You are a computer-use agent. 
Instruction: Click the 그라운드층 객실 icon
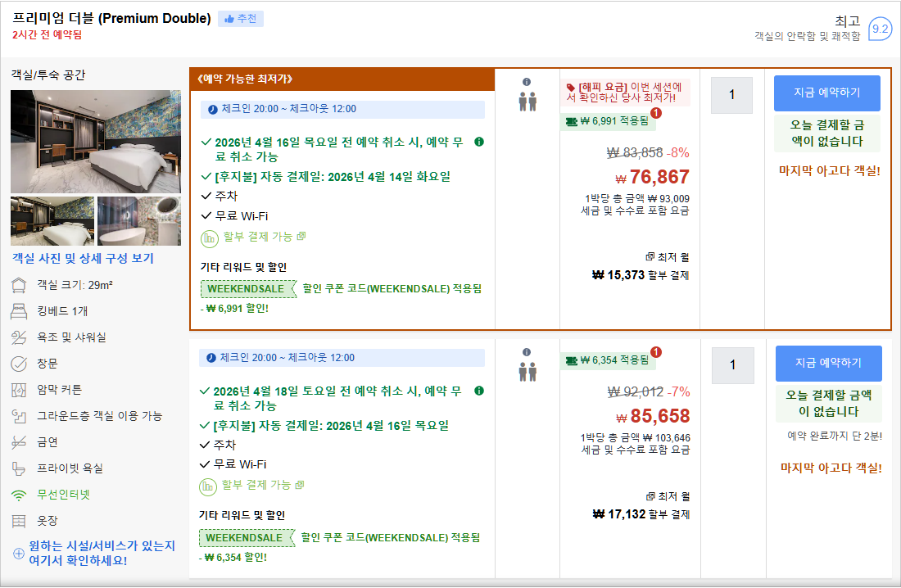tap(19, 416)
